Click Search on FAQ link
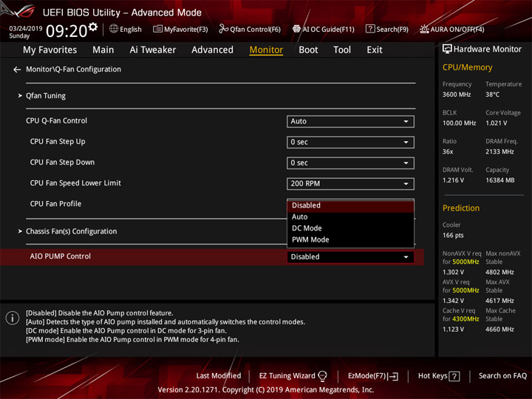The width and height of the screenshot is (532, 399). coord(502,376)
